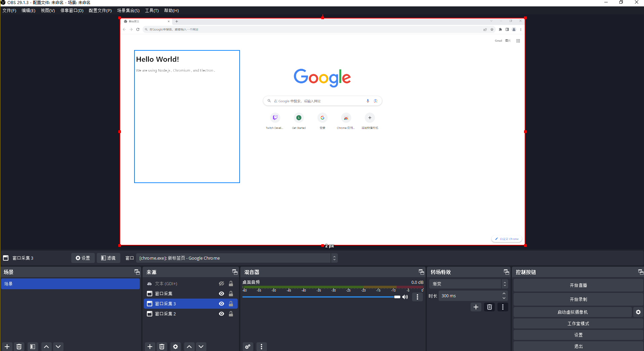Open the 场景集合(S) menu

(128, 10)
